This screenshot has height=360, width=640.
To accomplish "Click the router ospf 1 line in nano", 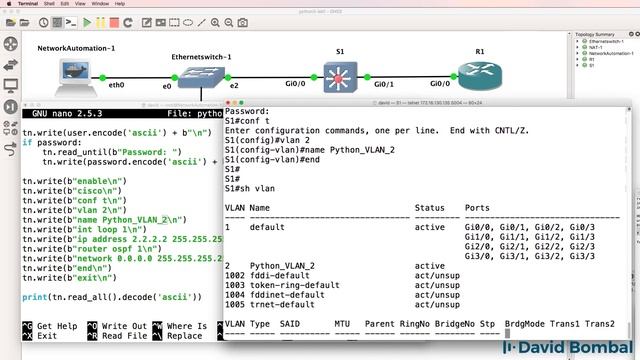I will [92, 249].
